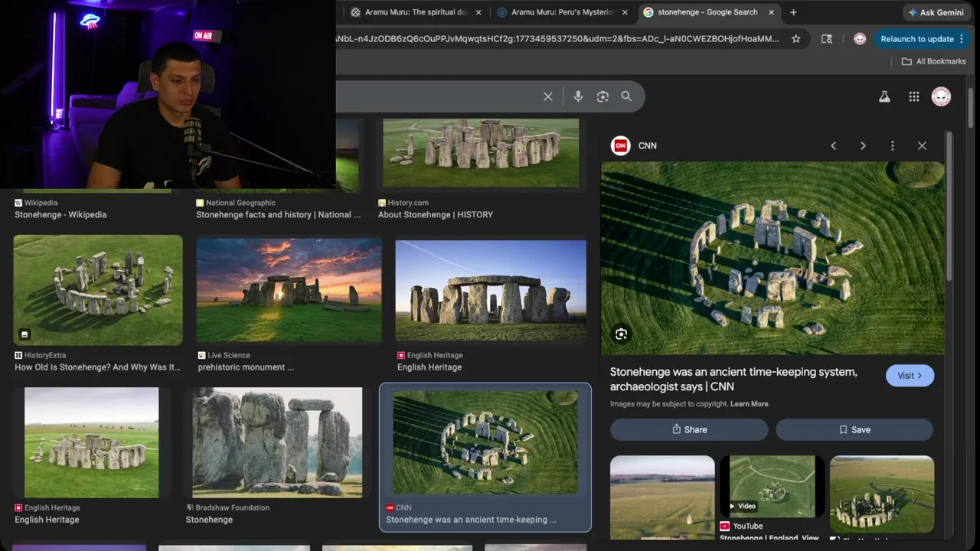Click the magnifying glass search icon
Image resolution: width=980 pixels, height=551 pixels.
click(x=626, y=96)
